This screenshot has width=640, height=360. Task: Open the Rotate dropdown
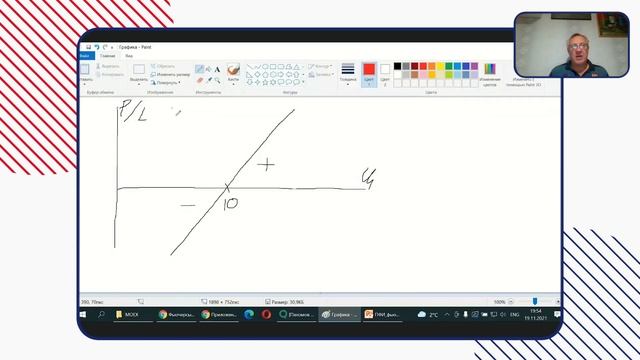[166, 82]
